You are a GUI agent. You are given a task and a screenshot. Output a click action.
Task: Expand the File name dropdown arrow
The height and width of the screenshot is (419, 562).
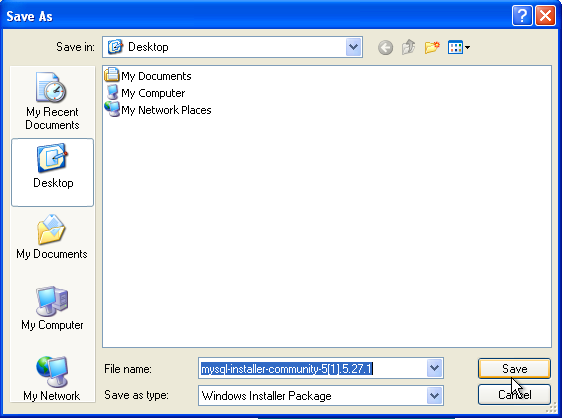[x=434, y=368]
